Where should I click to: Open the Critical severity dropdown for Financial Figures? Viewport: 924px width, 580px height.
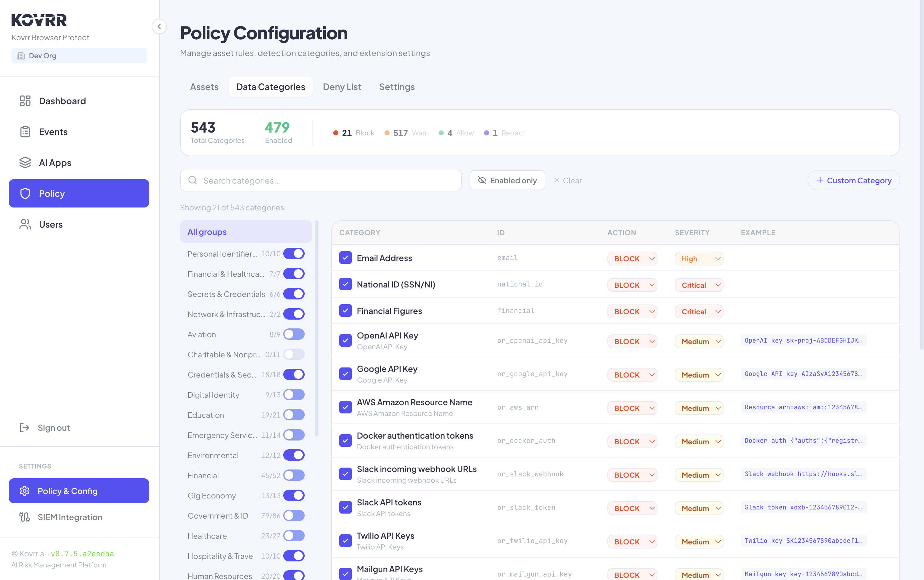(699, 311)
